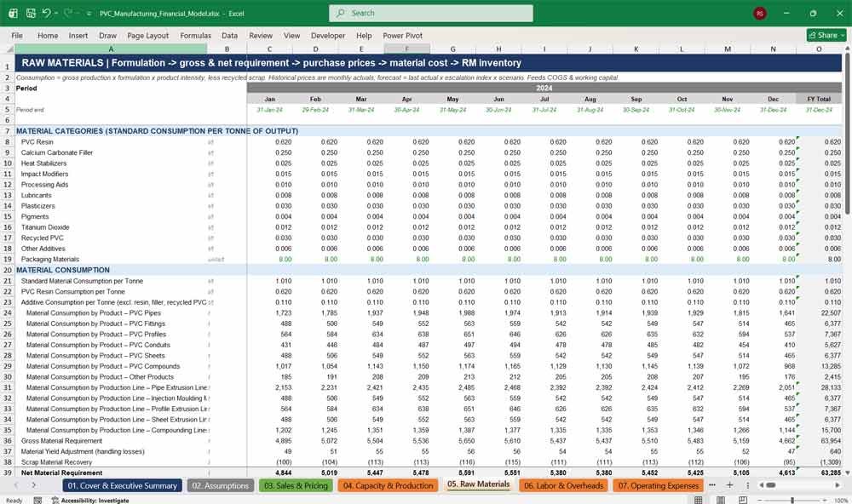The width and height of the screenshot is (852, 504).
Task: Click the more sheets ellipsis icon
Action: [711, 485]
